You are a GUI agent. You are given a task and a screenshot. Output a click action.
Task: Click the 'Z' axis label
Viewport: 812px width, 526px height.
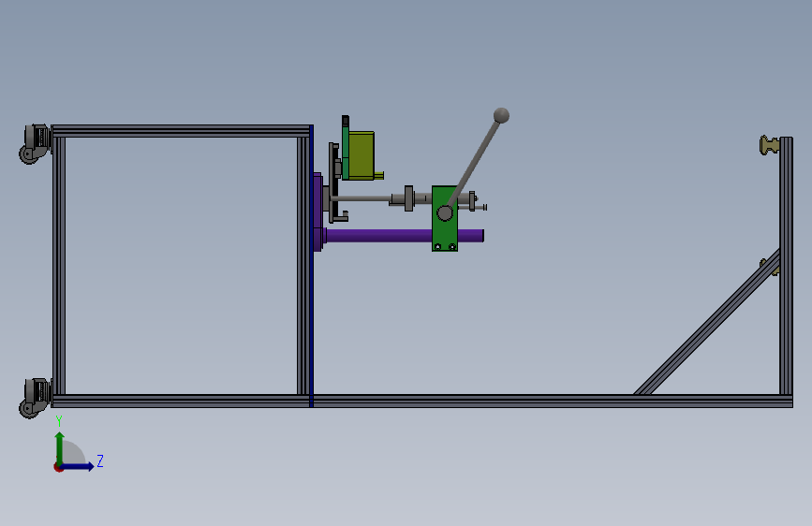point(100,460)
